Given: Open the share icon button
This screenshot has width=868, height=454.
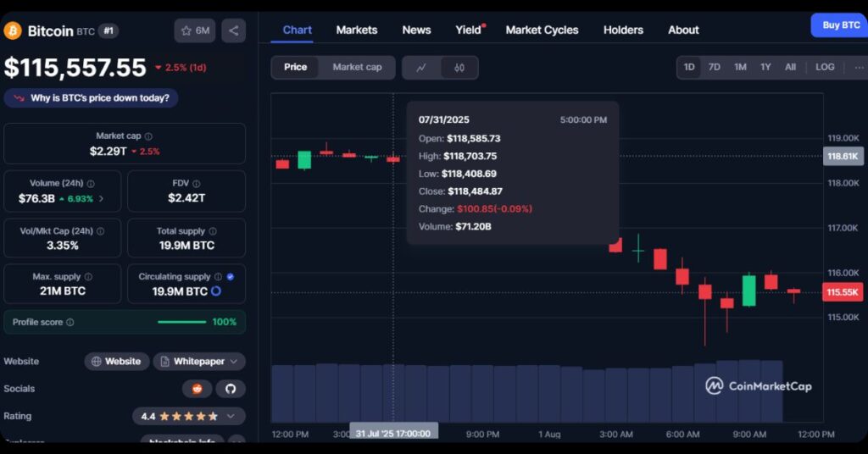Looking at the screenshot, I should pos(234,30).
